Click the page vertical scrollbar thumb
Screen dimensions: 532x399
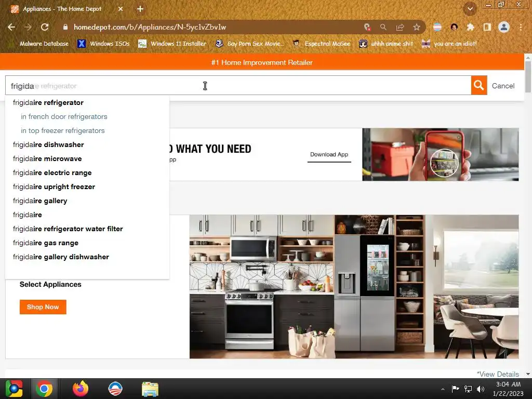tap(528, 77)
